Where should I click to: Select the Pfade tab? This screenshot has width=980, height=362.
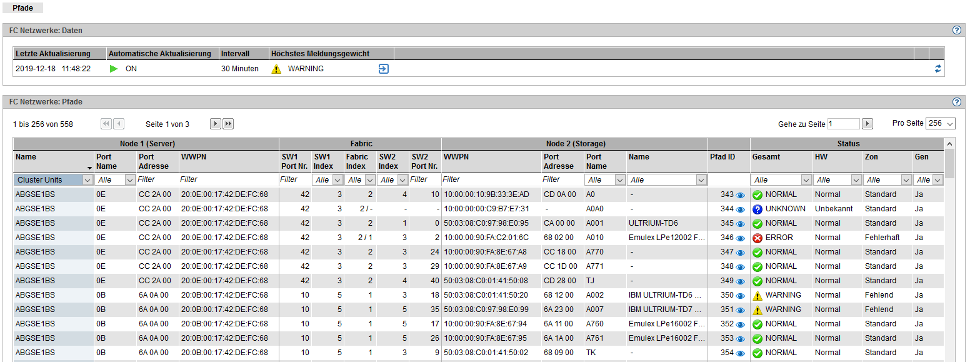22,8
